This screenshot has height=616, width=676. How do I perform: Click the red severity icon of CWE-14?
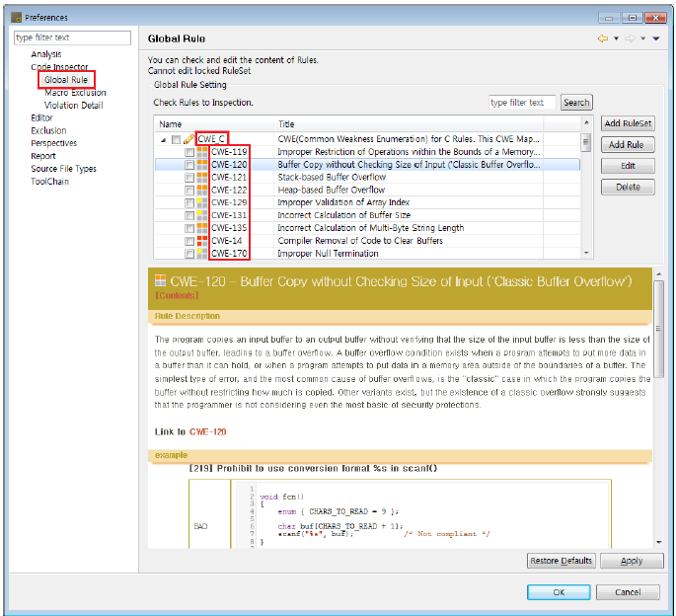tap(201, 241)
